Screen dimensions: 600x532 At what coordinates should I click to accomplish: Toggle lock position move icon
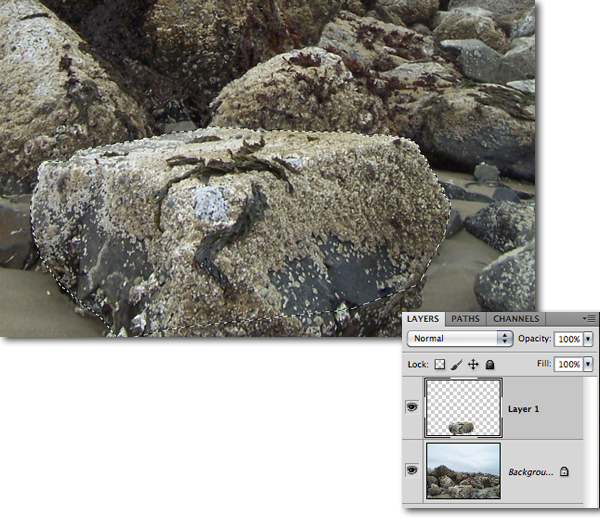(x=473, y=364)
